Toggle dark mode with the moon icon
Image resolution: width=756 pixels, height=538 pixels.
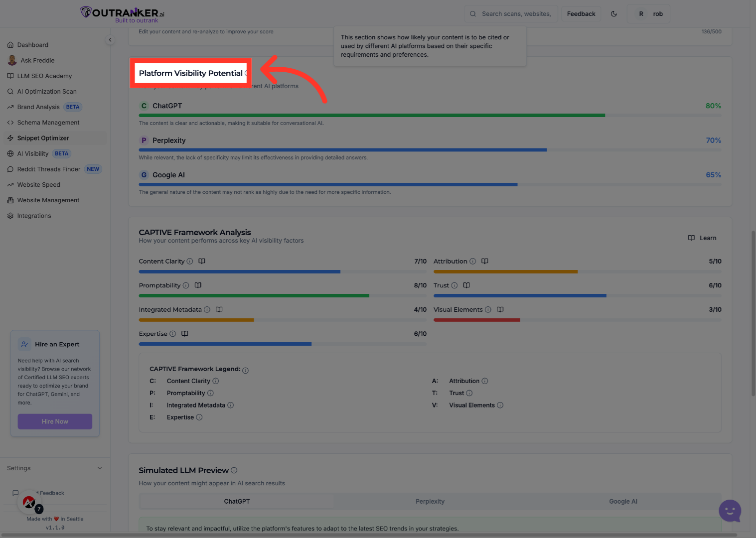[614, 13]
